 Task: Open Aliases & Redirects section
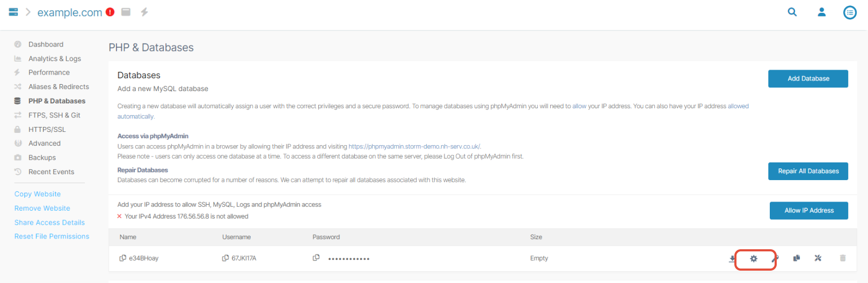click(59, 87)
